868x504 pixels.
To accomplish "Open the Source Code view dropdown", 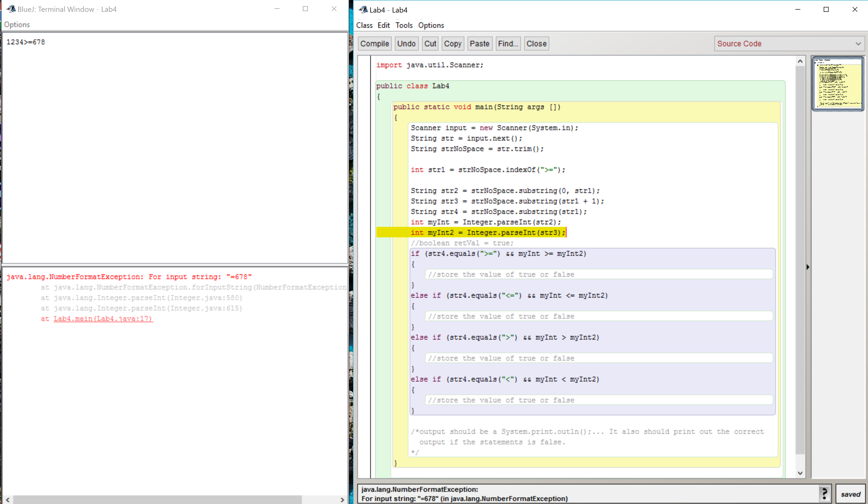I will (789, 44).
